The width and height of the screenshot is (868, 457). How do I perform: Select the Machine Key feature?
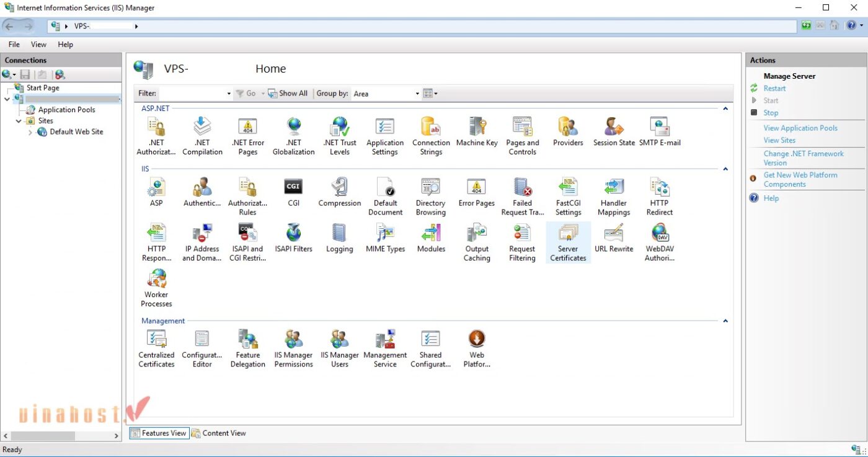[476, 133]
